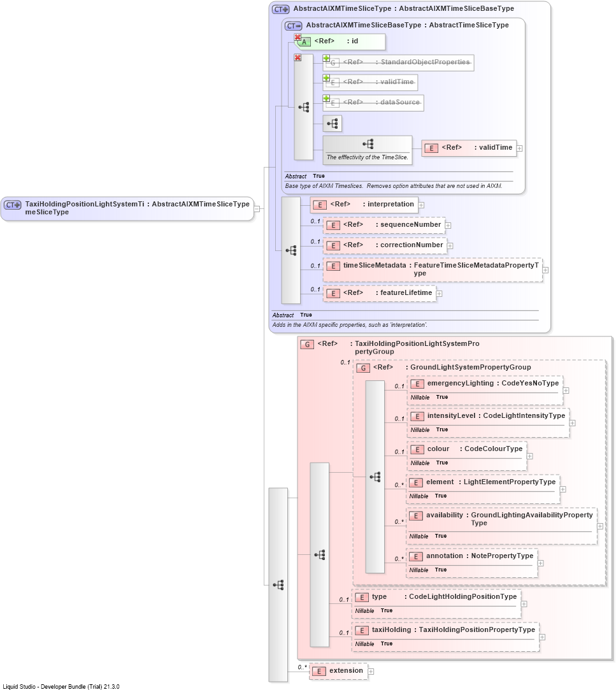
Task: Click the E icon of annotation element
Action: [x=416, y=557]
